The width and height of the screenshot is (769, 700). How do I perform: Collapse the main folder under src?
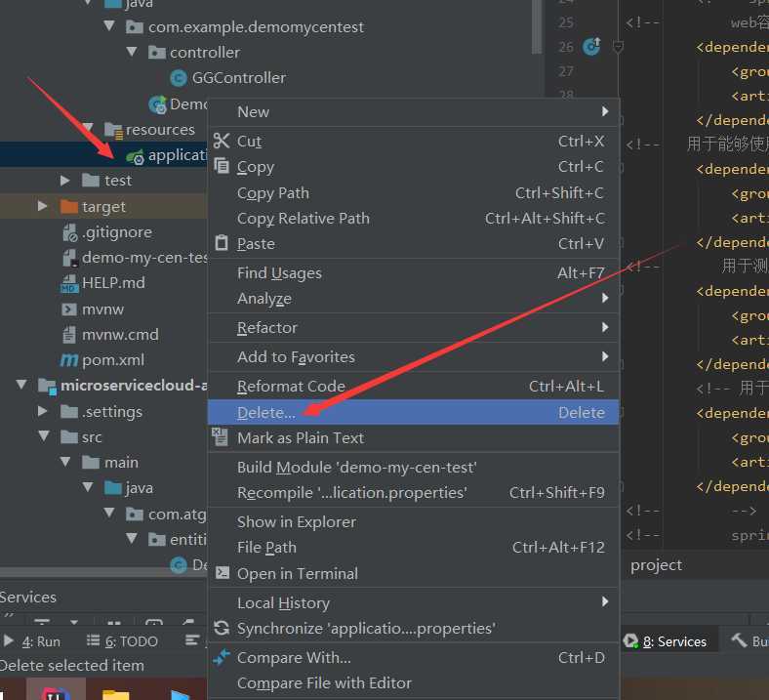[x=65, y=462]
